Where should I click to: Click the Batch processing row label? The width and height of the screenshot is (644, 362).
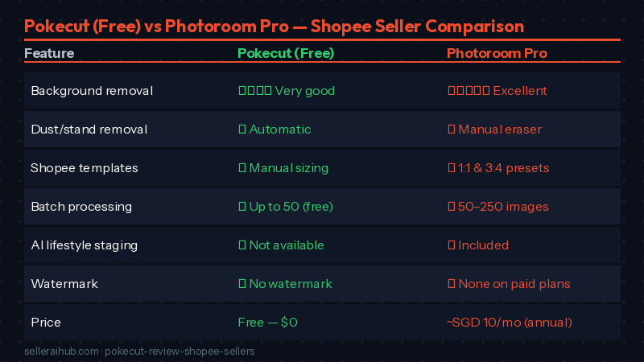pos(81,207)
